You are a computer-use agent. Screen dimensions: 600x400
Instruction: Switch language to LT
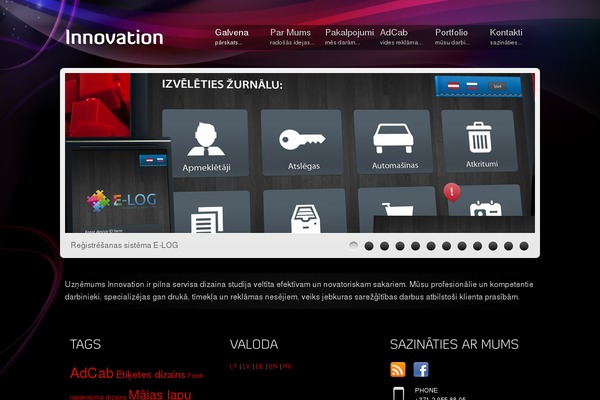233,366
